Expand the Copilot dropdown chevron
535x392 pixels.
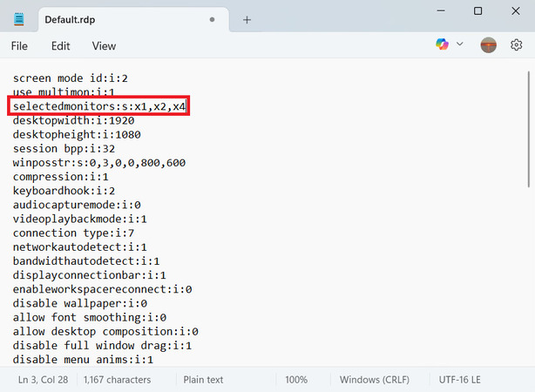point(459,44)
